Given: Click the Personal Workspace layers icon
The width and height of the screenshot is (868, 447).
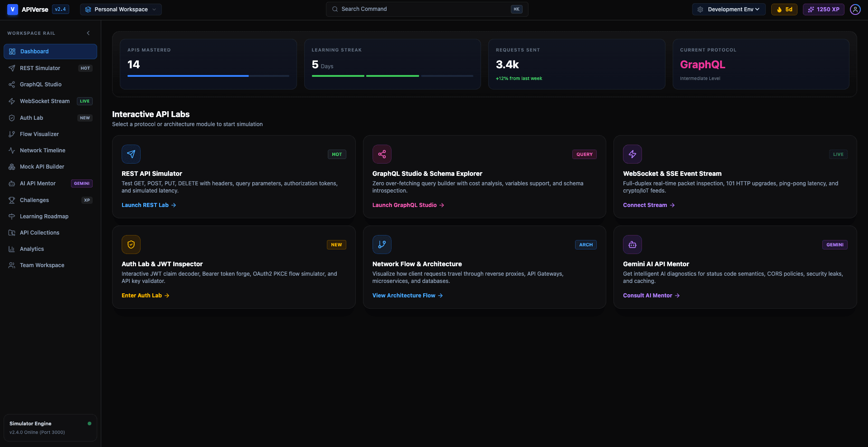Looking at the screenshot, I should 88,9.
